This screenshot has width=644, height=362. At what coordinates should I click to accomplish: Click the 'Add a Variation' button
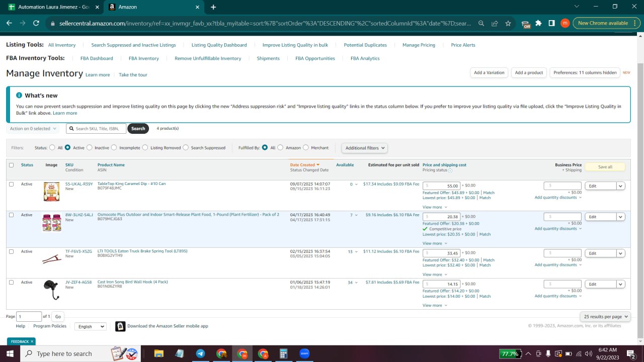tap(489, 72)
